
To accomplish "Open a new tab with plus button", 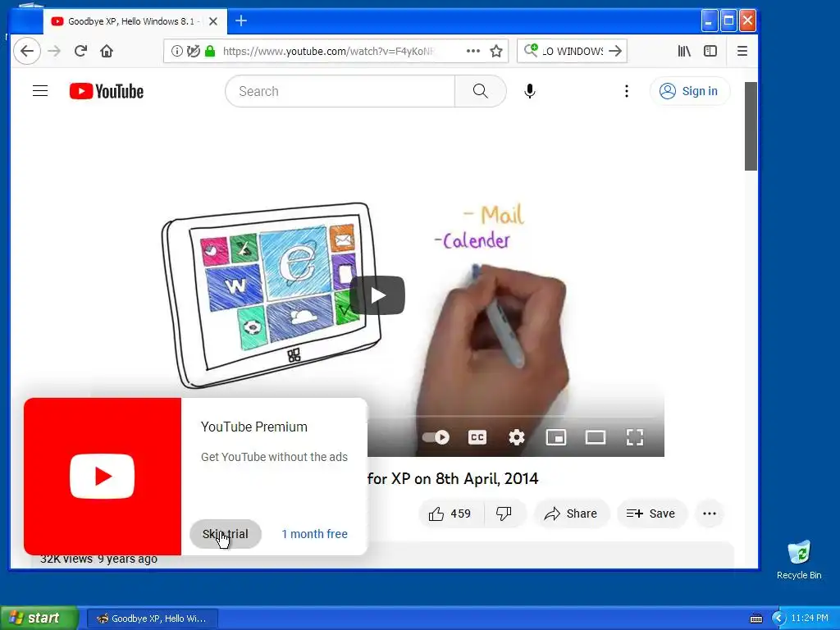I will coord(241,21).
